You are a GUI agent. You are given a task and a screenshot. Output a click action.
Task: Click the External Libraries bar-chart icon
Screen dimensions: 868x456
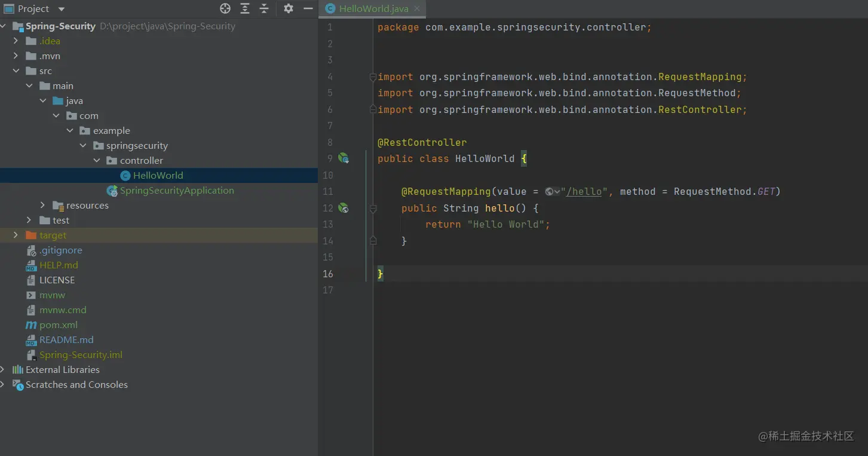(x=18, y=370)
